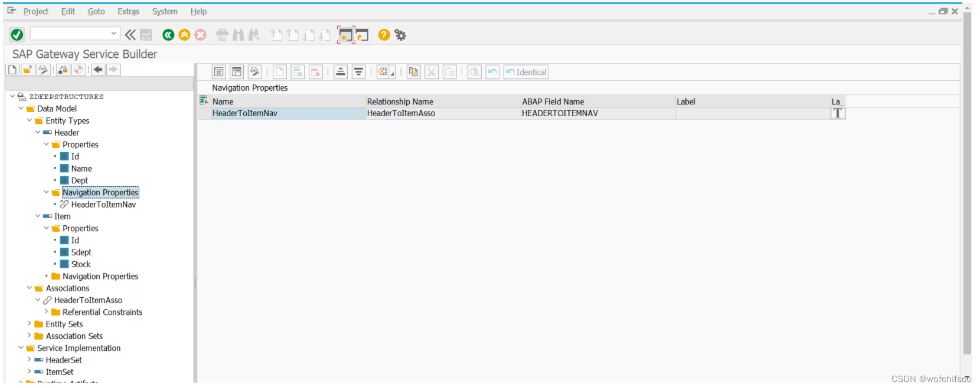Click the Generate Shortcut window icon

click(362, 35)
